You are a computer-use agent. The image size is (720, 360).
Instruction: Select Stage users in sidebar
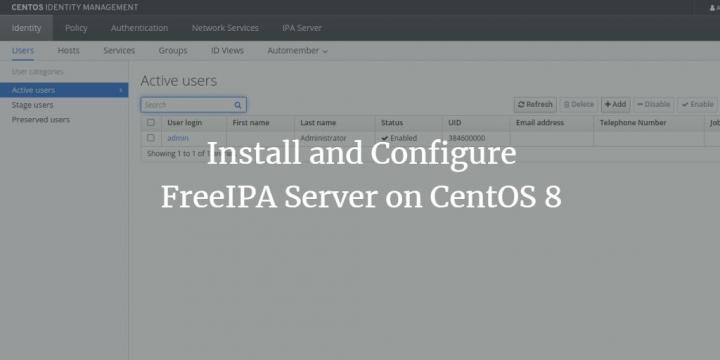coord(33,105)
